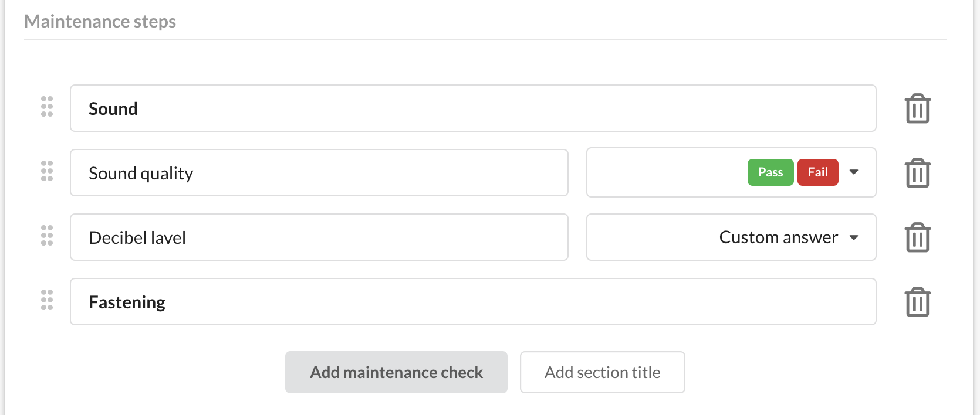Edit the Sound section title field

472,108
